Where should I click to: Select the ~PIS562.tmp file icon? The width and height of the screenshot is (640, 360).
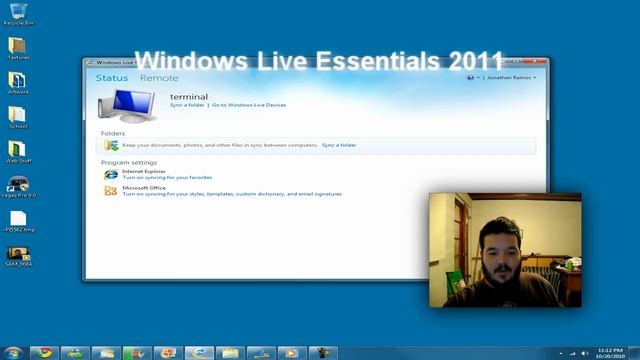coord(18,221)
